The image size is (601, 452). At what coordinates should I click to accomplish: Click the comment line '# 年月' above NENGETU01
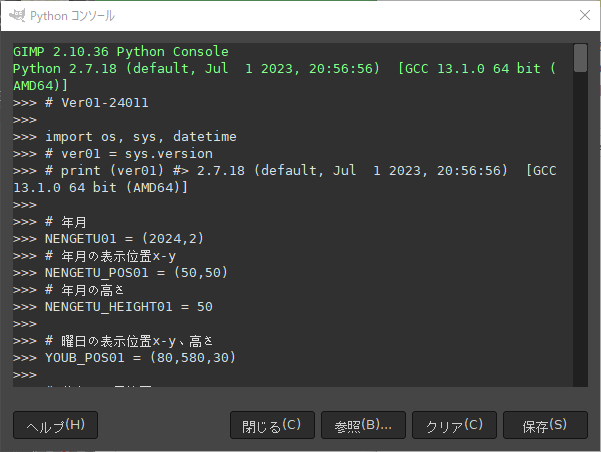click(x=66, y=222)
